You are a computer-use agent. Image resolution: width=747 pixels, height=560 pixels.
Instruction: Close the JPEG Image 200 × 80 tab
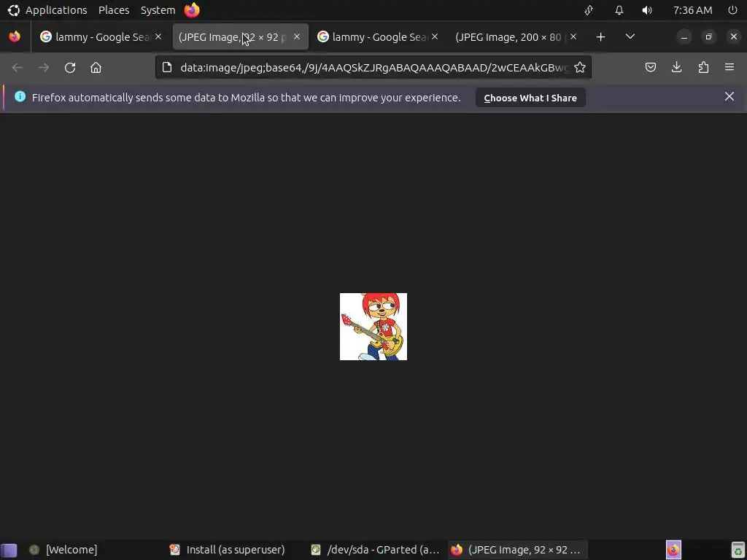pos(573,36)
